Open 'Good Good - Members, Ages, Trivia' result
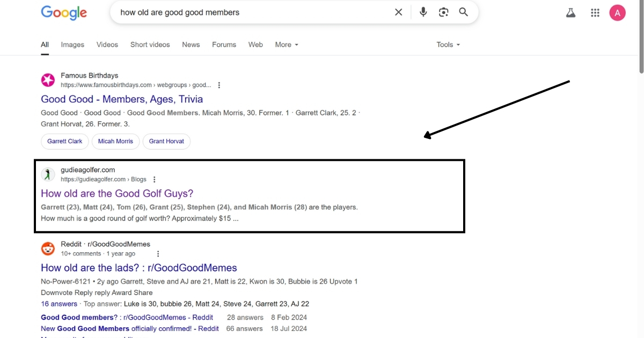 coord(122,99)
